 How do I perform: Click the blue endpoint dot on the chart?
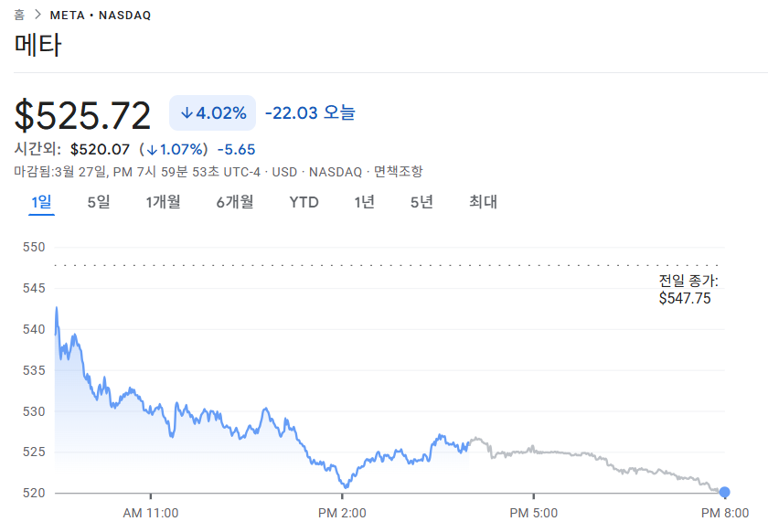[725, 493]
